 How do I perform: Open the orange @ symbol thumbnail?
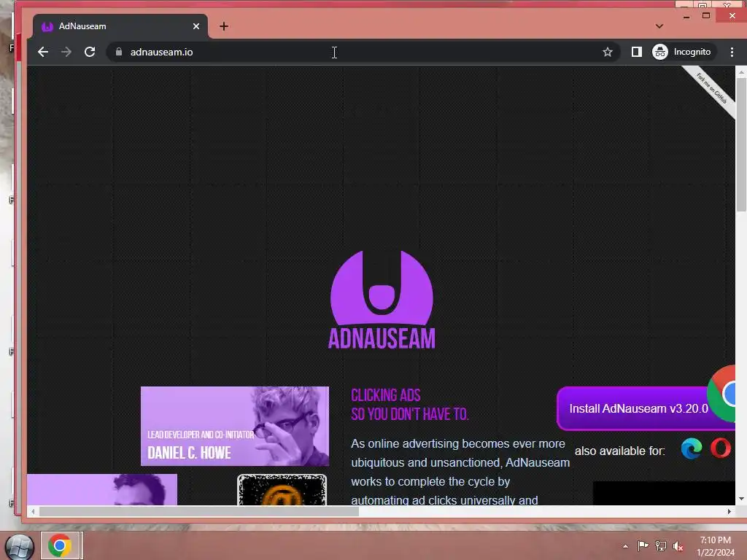pyautogui.click(x=282, y=489)
